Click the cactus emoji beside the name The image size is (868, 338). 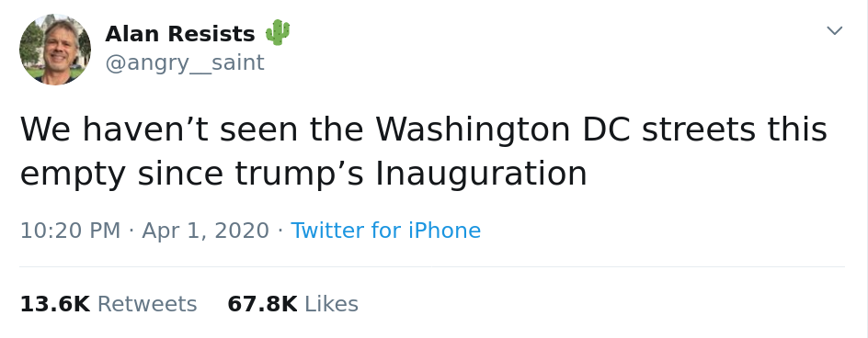tap(278, 33)
